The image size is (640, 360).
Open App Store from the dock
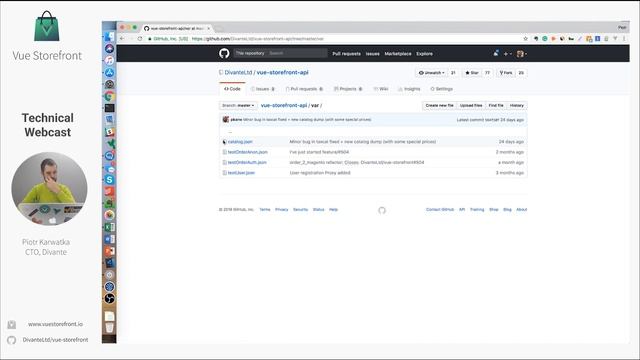109,72
